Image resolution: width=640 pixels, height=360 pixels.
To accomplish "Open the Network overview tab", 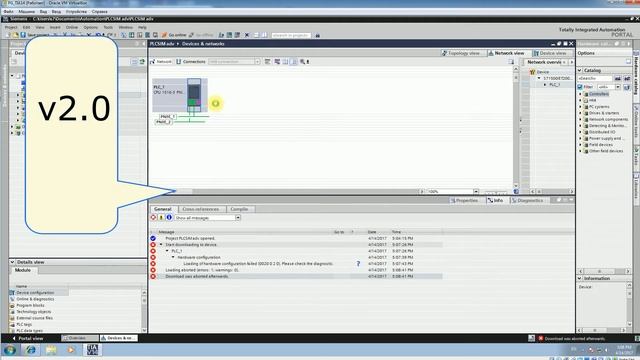I will click(544, 62).
